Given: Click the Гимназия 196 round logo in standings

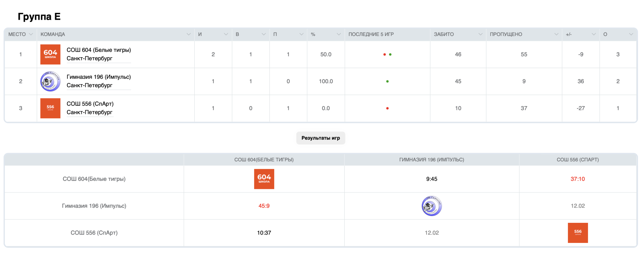Looking at the screenshot, I should [x=50, y=81].
